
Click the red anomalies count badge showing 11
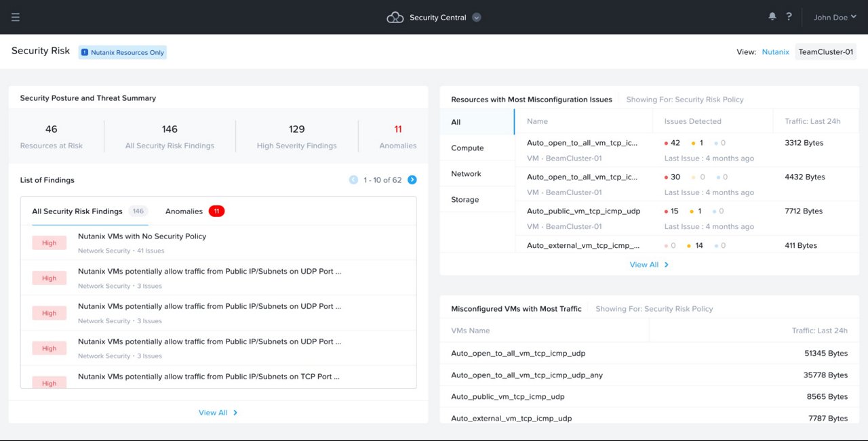[216, 211]
